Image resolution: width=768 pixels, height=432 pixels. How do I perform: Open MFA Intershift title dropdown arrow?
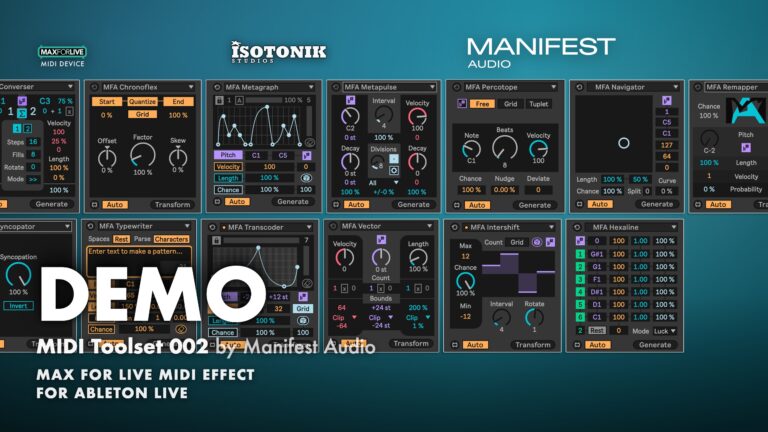click(551, 227)
